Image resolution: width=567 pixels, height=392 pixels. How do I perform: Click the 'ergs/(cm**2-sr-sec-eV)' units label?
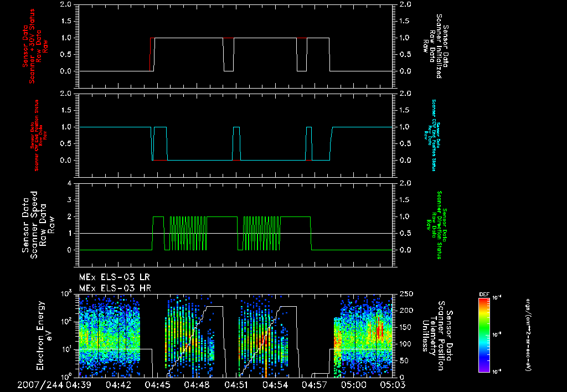coord(528,335)
